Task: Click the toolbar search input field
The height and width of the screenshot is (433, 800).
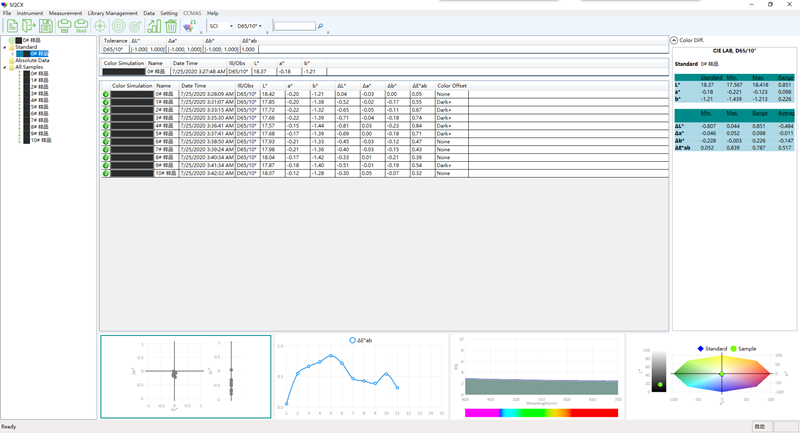Action: tap(294, 27)
